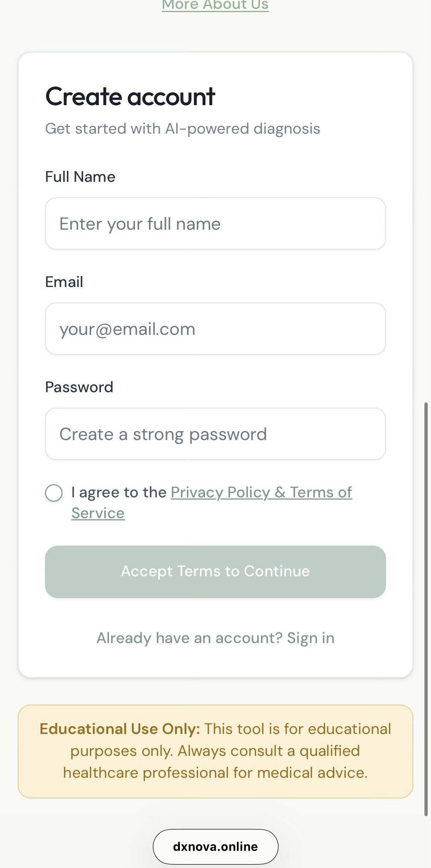The image size is (431, 868).
Task: Focus the Email address field
Action: 215,329
